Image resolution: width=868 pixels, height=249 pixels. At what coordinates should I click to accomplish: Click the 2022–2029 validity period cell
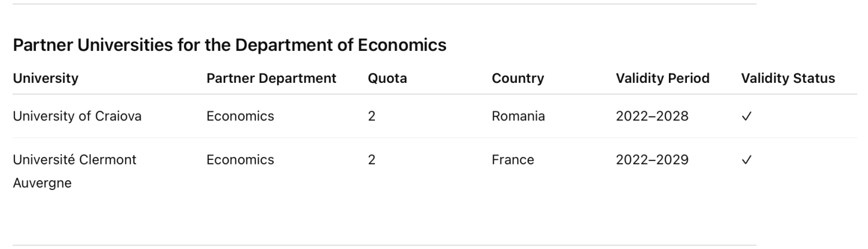pyautogui.click(x=652, y=160)
